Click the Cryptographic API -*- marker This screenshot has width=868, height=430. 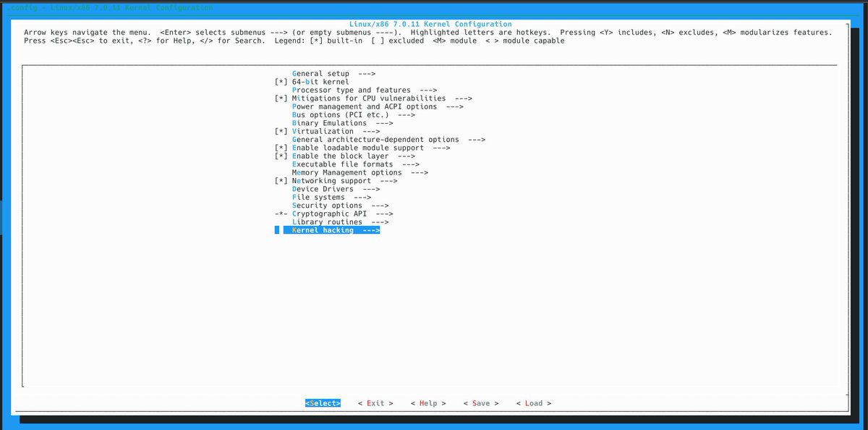click(x=281, y=214)
